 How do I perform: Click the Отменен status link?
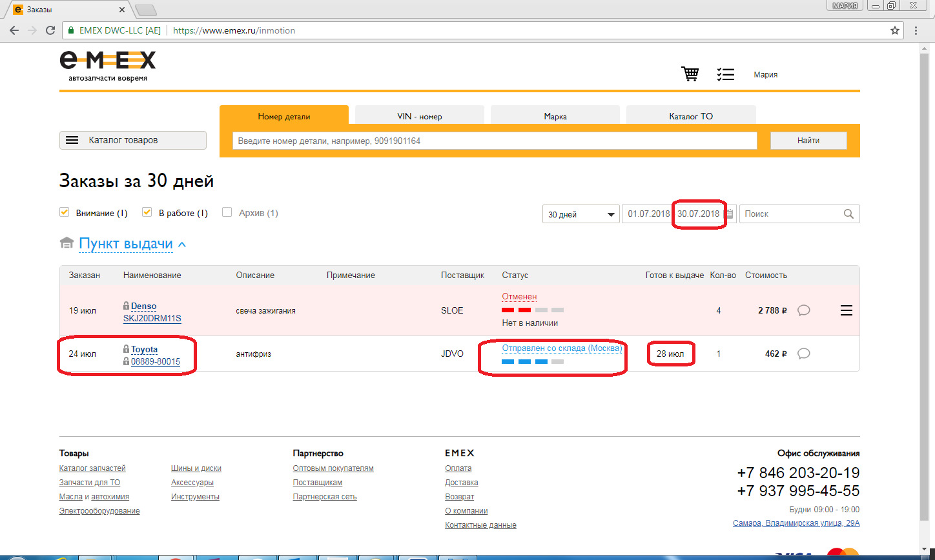[x=519, y=297]
